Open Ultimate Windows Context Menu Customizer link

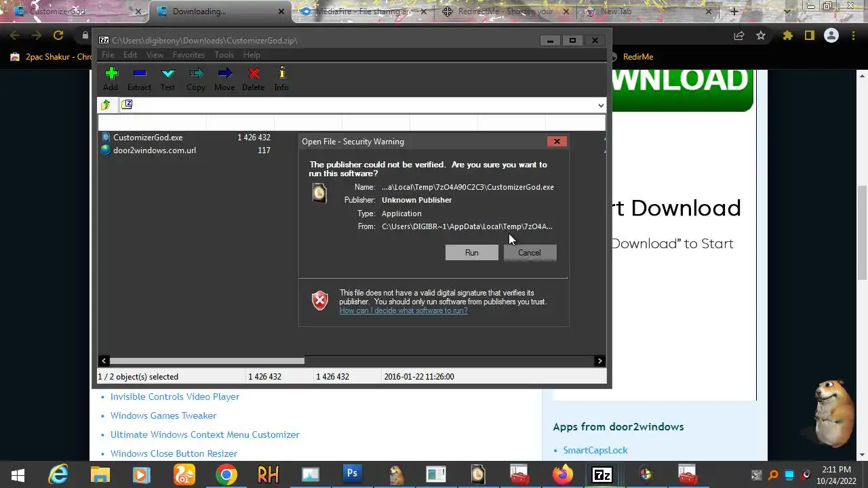(205, 434)
